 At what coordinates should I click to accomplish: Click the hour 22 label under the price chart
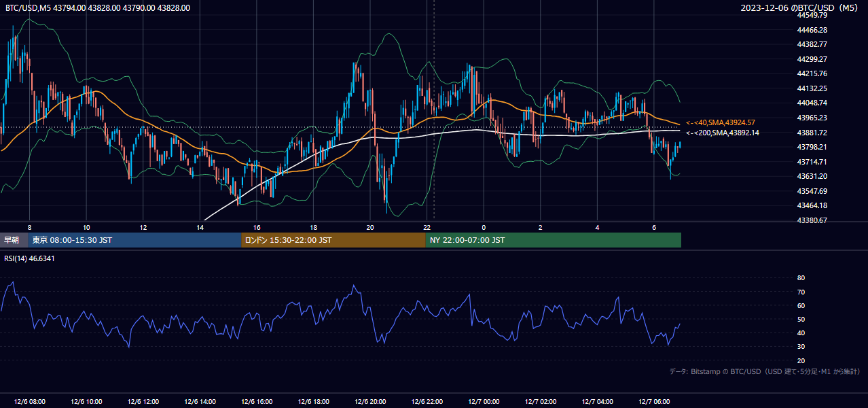coord(427,227)
